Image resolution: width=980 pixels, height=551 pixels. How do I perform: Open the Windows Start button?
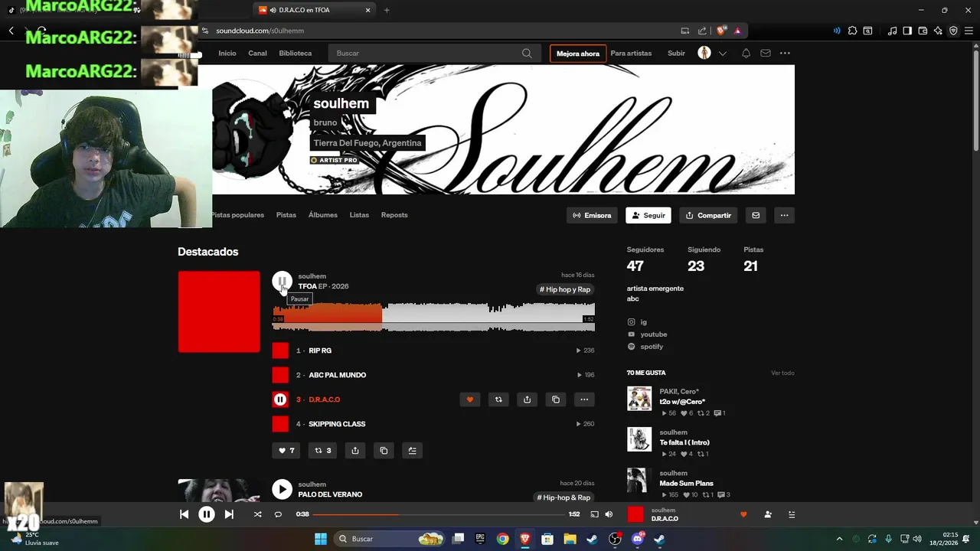tap(321, 539)
